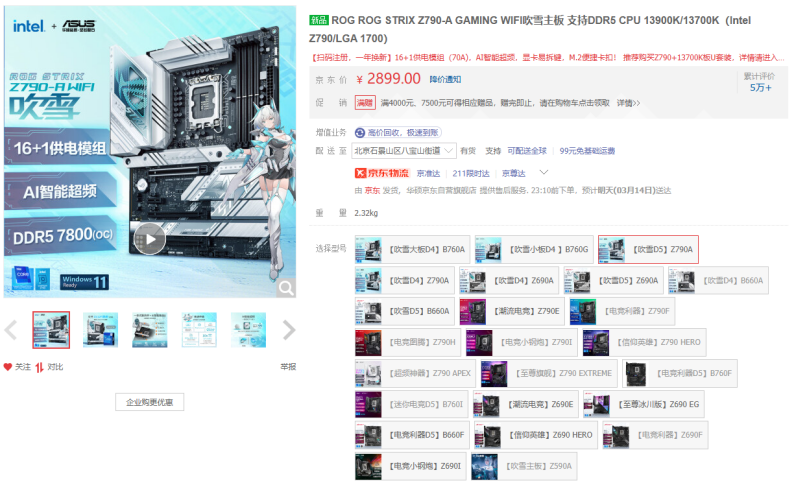The height and width of the screenshot is (484, 794).
Task: Select model 【电竞利器】Z790F
Action: point(622,311)
